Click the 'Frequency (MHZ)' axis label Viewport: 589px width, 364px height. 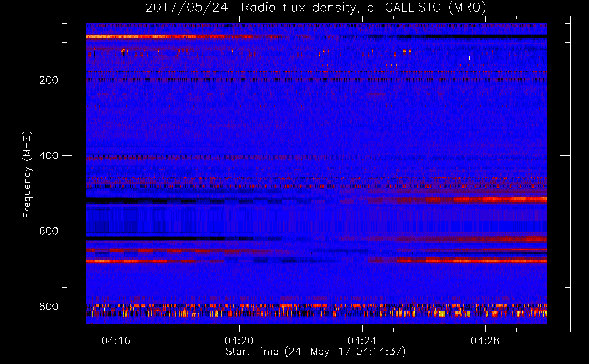coord(27,174)
